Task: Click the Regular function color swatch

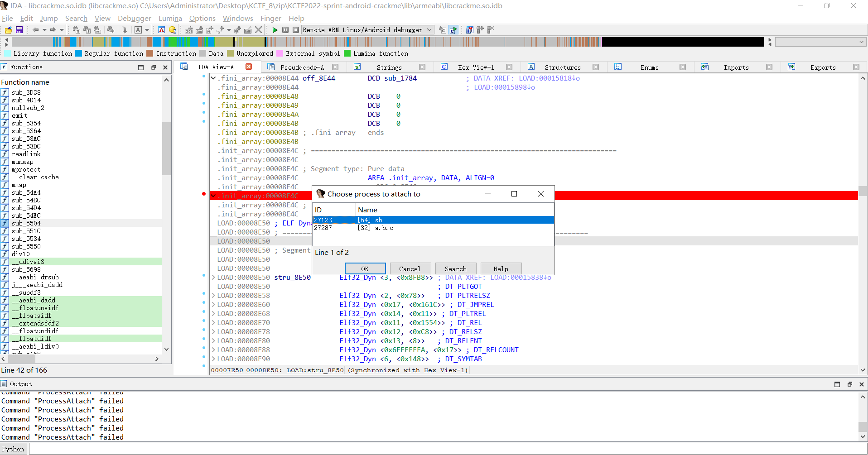Action: coord(78,53)
